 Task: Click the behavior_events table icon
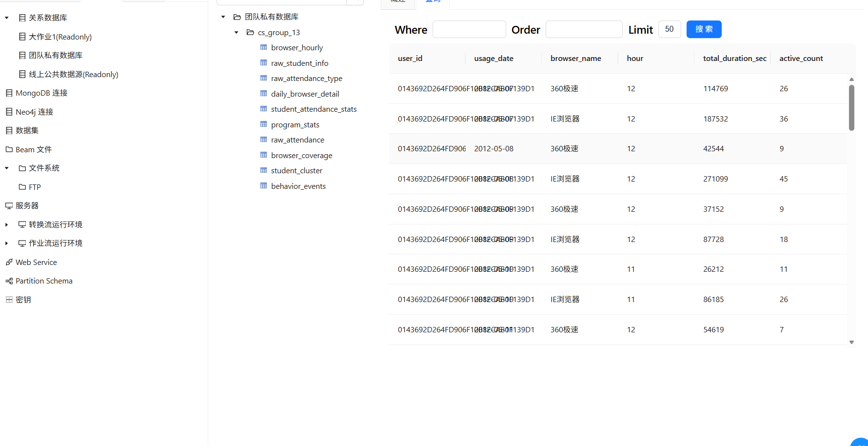click(264, 186)
